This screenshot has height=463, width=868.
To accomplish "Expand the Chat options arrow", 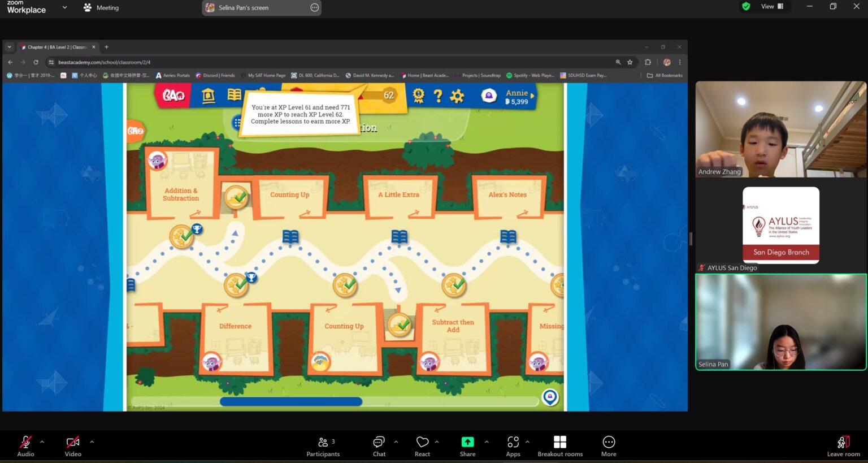I will 396,442.
